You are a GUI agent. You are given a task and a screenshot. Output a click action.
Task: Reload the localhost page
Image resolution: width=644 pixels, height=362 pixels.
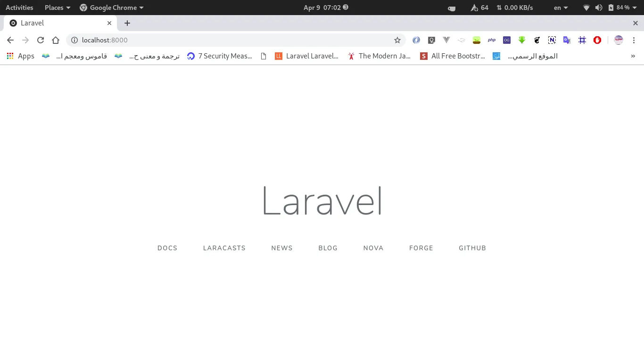pos(41,40)
